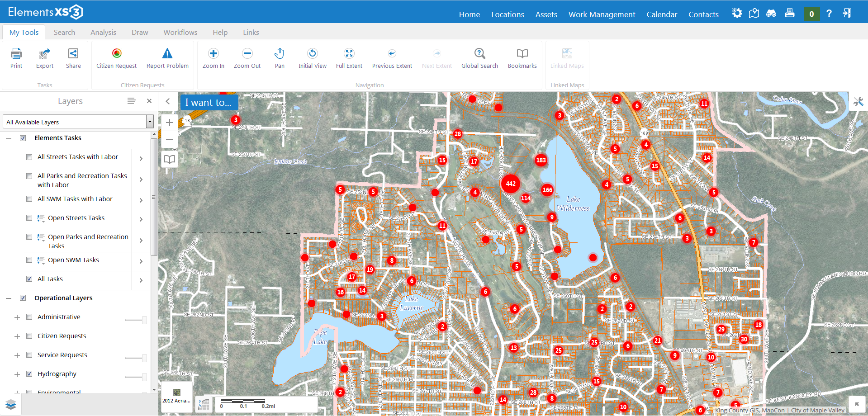Open the All Available Layers dropdown

tap(149, 122)
